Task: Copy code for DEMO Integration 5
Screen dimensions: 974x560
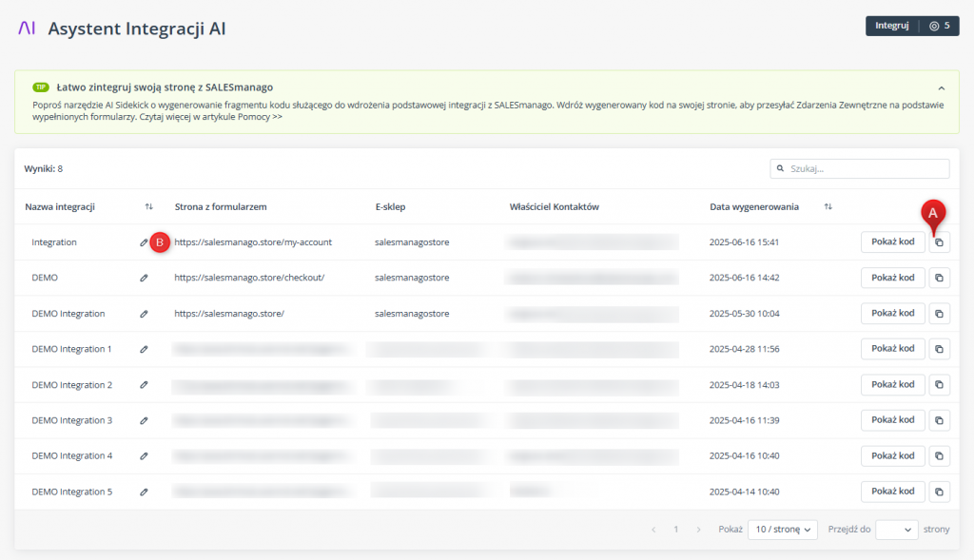Action: pos(939,492)
